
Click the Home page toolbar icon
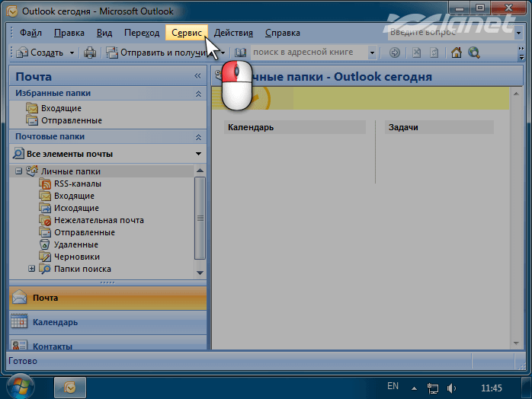(x=457, y=53)
